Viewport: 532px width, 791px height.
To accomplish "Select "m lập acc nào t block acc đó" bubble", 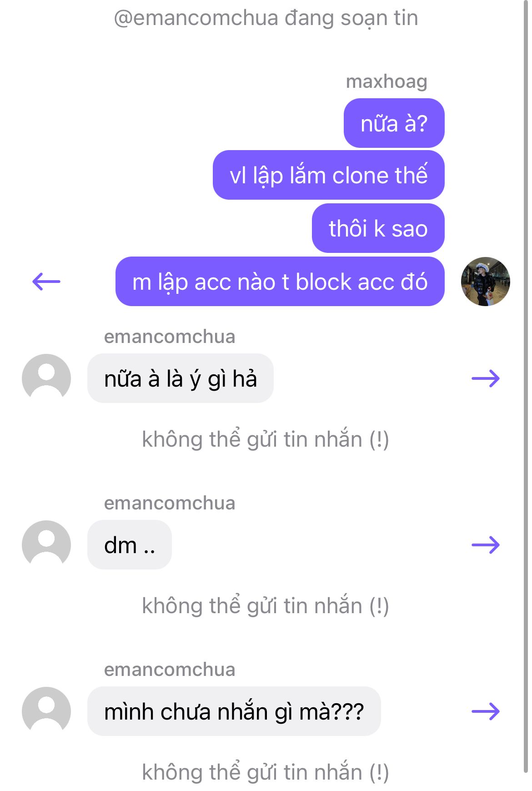I will click(280, 282).
